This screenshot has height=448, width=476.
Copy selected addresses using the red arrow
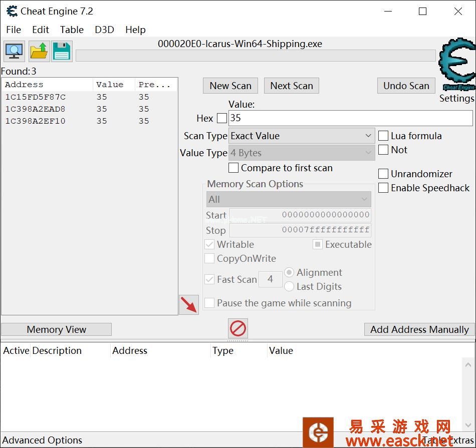pos(189,304)
